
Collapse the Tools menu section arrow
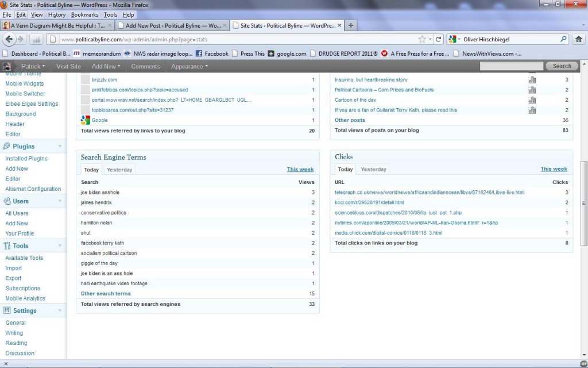pyautogui.click(x=60, y=246)
